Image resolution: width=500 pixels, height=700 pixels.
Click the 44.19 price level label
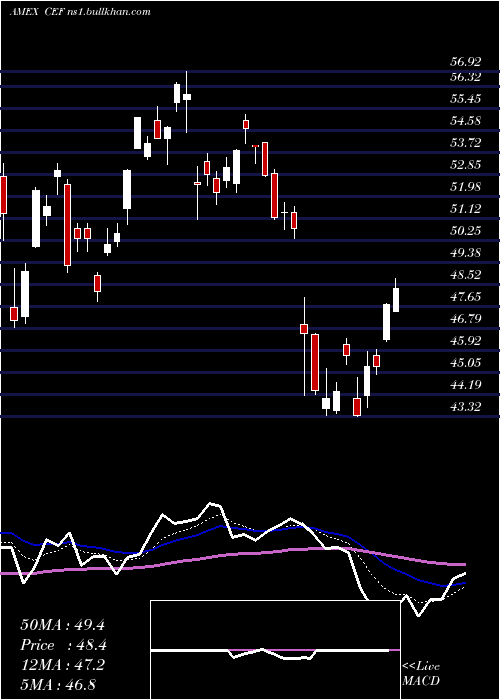465,384
